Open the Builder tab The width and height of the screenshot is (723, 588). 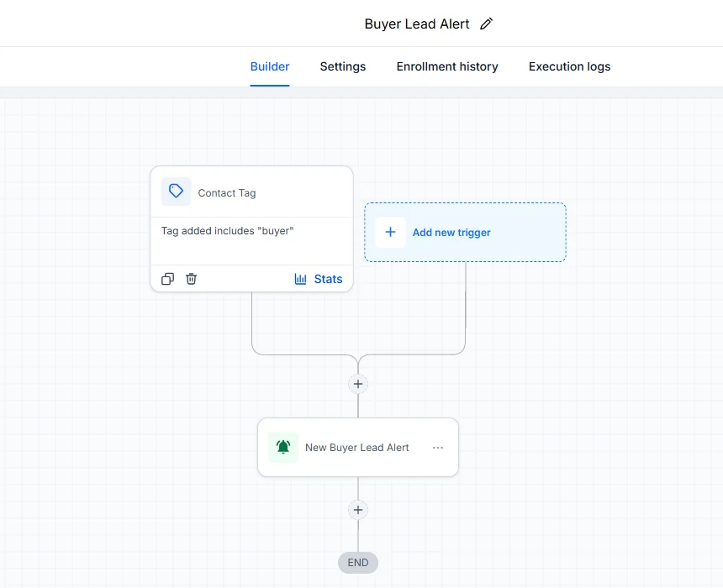click(270, 67)
